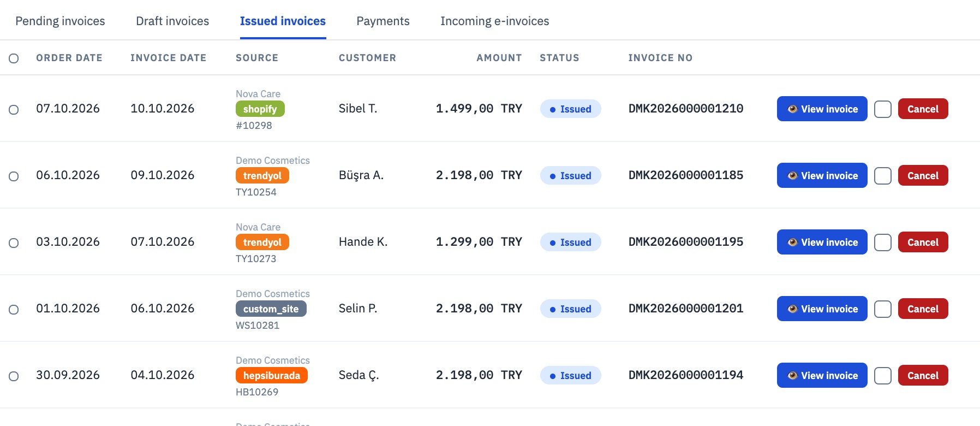The height and width of the screenshot is (426, 980).
Task: Click customer name Sibel T.
Action: coord(358,109)
